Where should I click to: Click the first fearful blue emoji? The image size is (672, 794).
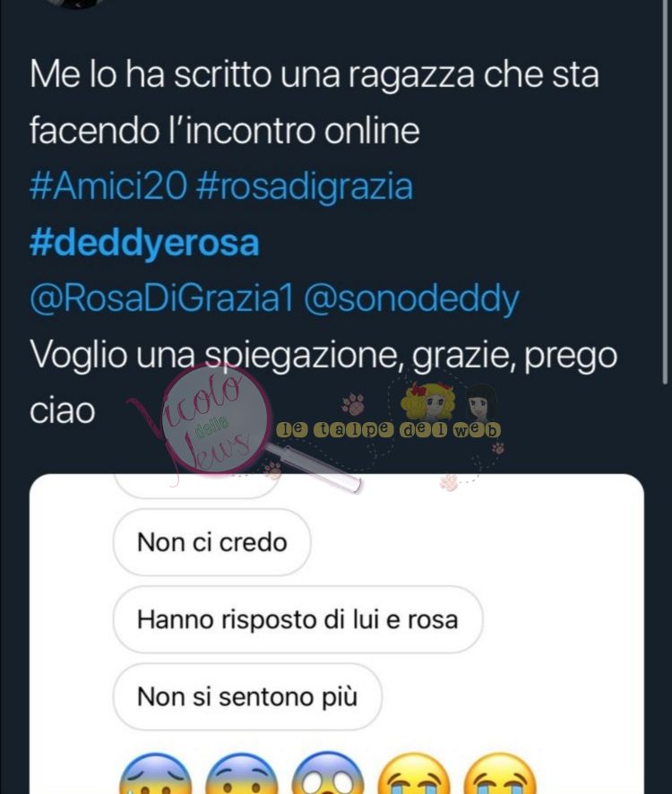coord(156,773)
